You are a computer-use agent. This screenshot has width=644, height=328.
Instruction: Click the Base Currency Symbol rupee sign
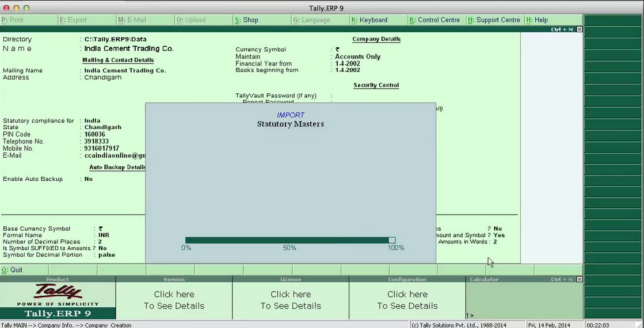click(101, 228)
